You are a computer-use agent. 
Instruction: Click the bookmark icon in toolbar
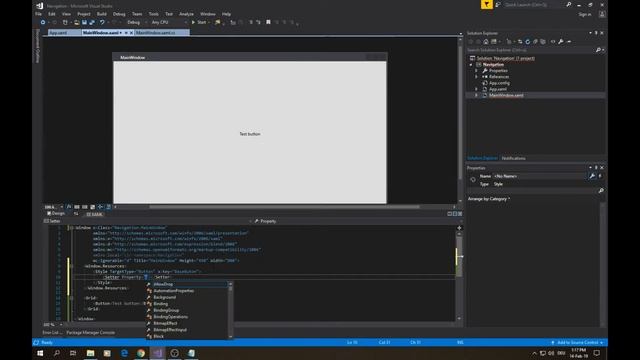(x=268, y=22)
